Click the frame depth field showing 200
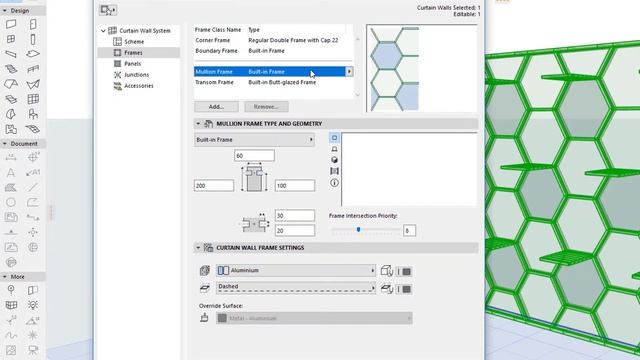Viewport: 640px width, 360px height. tap(214, 185)
